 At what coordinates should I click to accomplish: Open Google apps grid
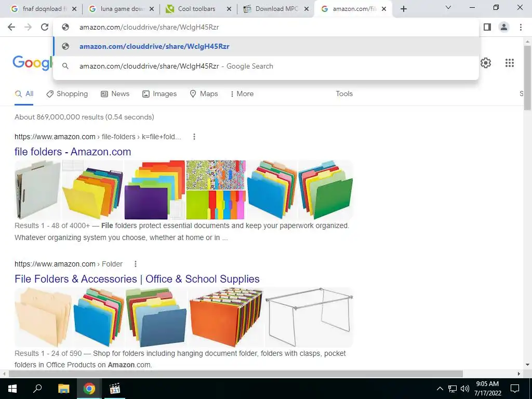tap(510, 63)
